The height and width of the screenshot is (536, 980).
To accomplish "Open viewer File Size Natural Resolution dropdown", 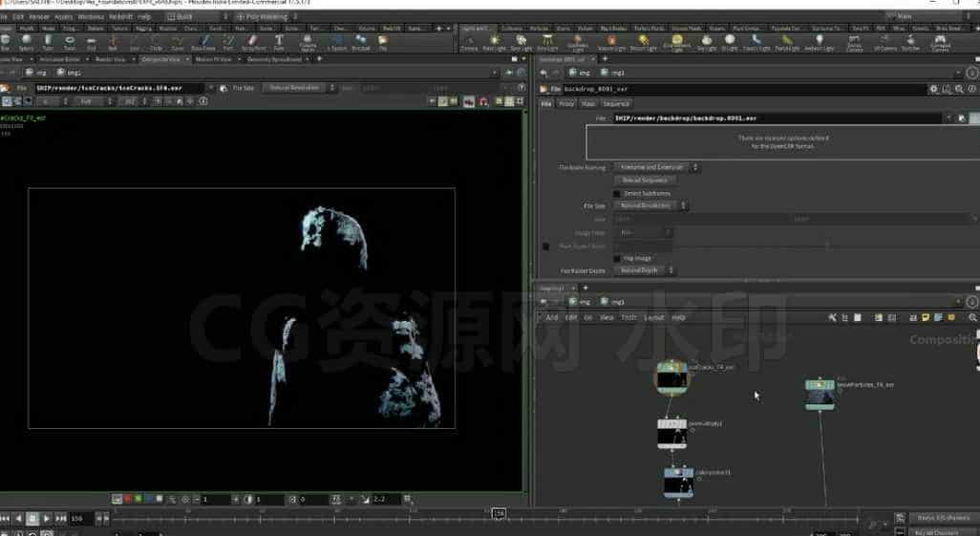I will pyautogui.click(x=299, y=88).
